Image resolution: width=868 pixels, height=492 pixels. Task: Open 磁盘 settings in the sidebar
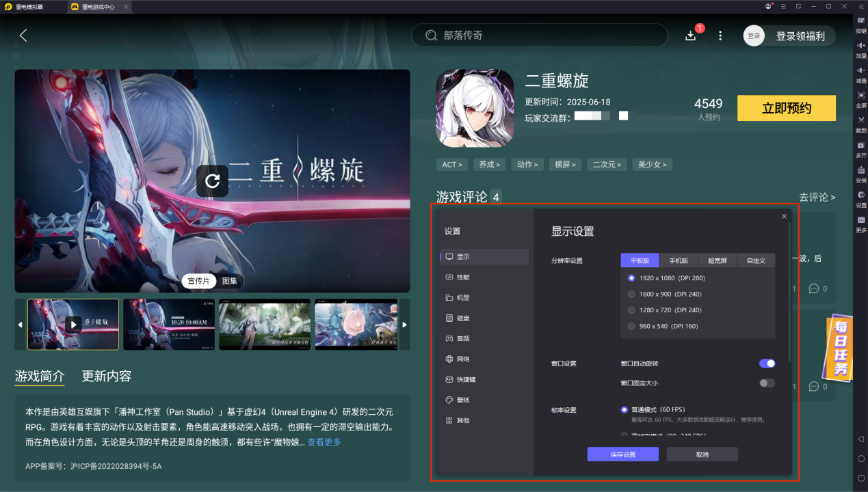[484, 318]
